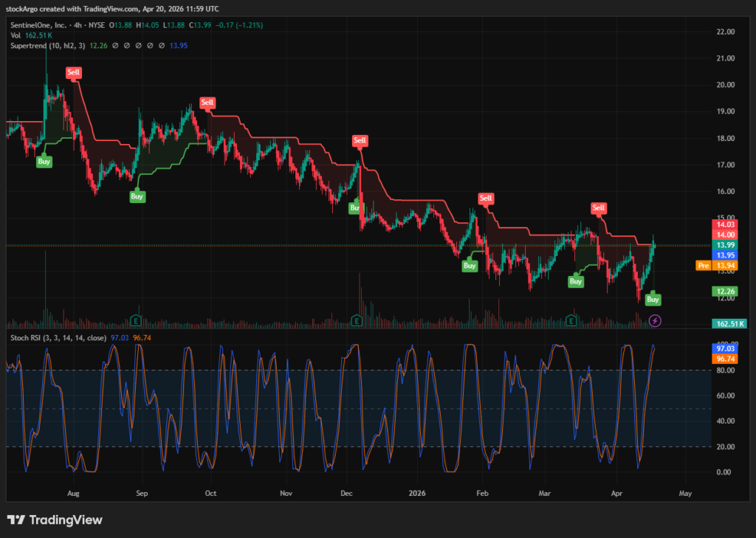
Task: Select the Sell marker just after February starts
Action: coord(486,198)
